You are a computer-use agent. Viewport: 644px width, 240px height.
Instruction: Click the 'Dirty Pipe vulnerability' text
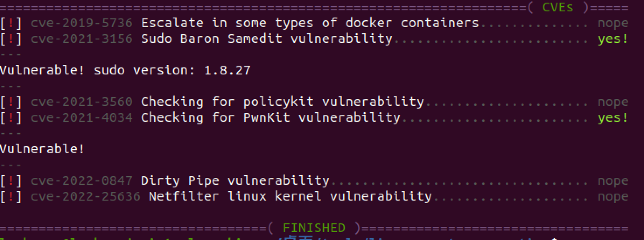235,180
